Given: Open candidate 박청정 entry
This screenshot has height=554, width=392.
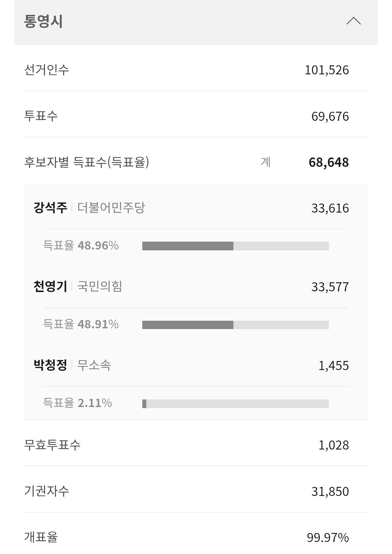Looking at the screenshot, I should [50, 365].
